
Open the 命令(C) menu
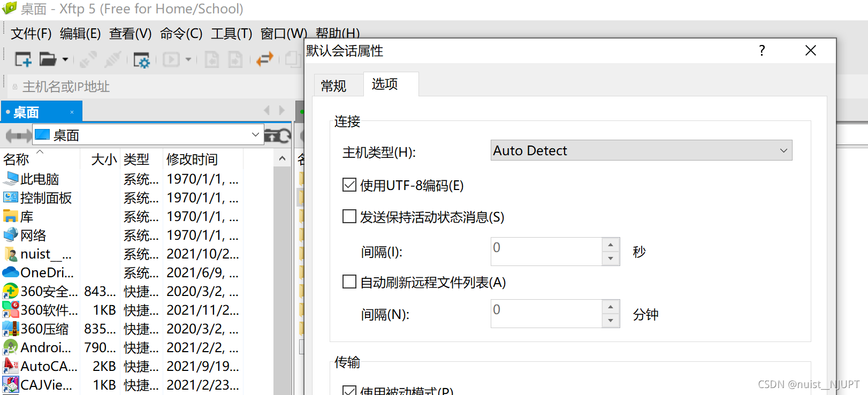click(181, 33)
